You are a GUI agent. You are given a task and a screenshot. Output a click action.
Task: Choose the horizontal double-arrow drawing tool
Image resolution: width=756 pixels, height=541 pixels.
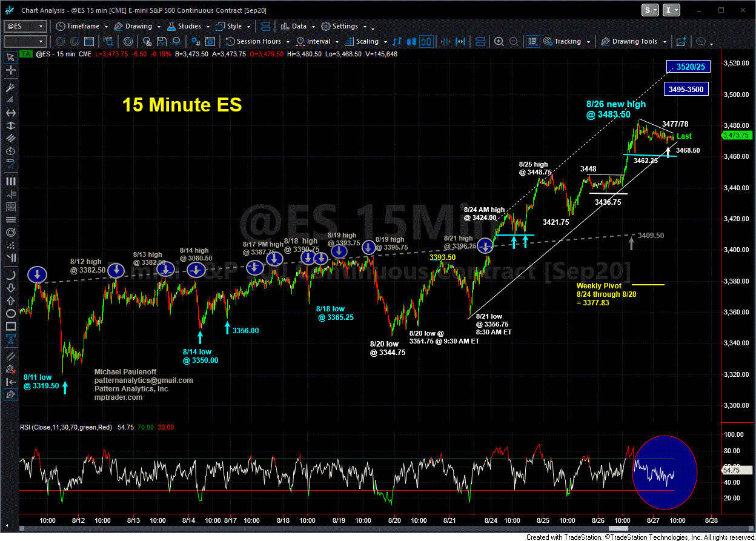coord(10,113)
